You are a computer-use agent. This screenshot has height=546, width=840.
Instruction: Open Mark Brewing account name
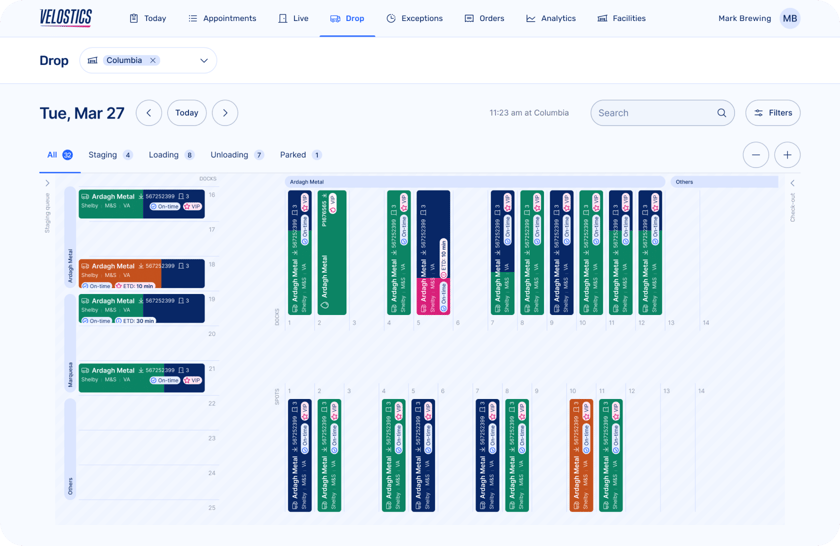tap(745, 18)
